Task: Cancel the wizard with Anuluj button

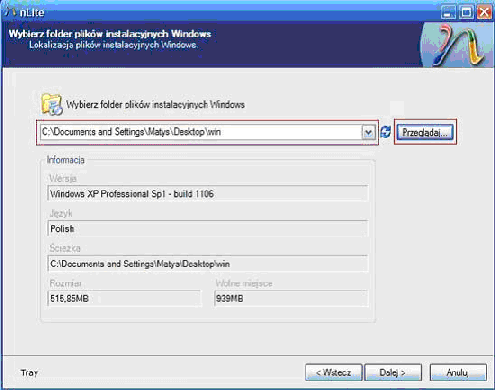Action: (458, 372)
